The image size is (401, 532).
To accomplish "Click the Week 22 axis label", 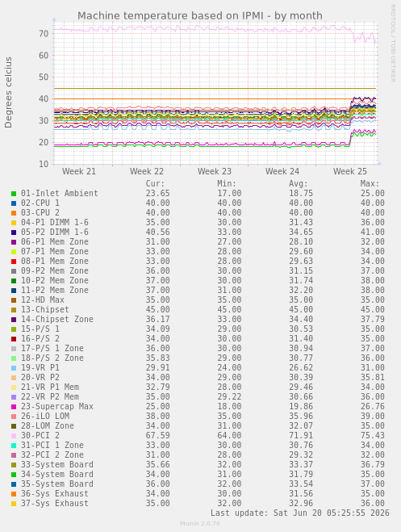I will coord(147,171).
